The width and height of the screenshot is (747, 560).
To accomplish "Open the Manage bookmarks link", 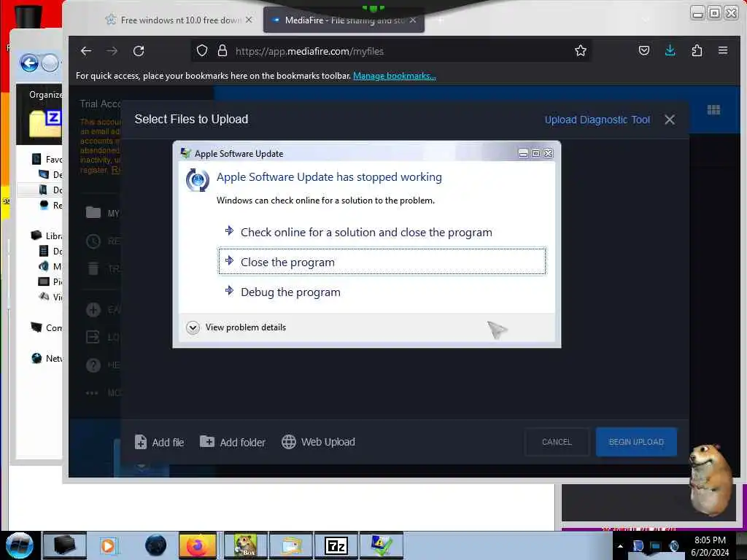I will coord(394,76).
